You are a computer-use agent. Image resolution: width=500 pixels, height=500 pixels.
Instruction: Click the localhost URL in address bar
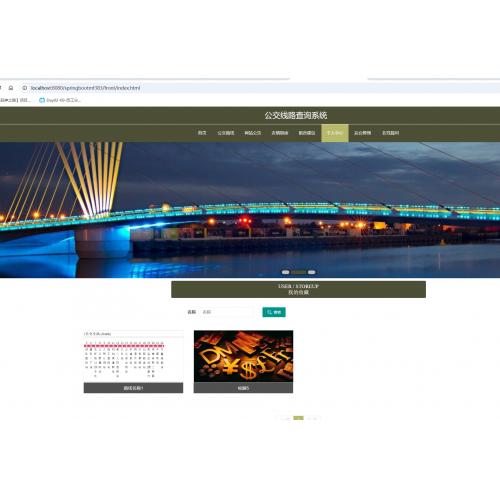[x=85, y=88]
